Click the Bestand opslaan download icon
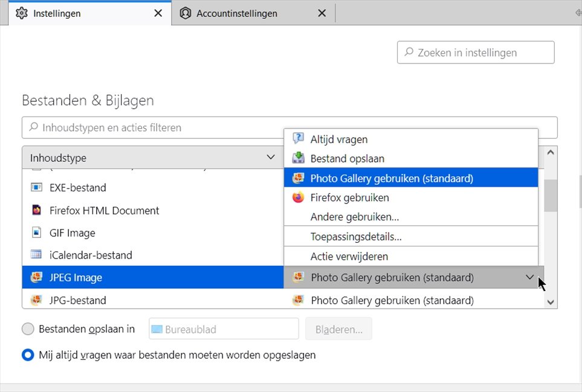The width and height of the screenshot is (582, 392). click(x=298, y=158)
